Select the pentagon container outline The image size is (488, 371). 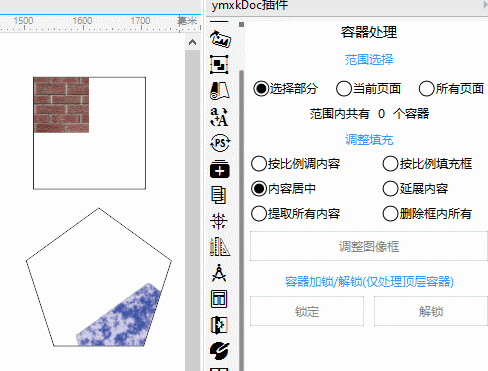click(99, 277)
